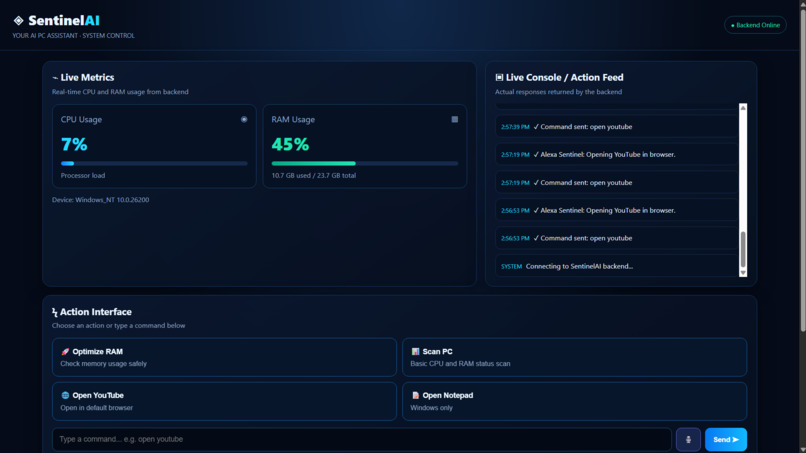
Task: Click the Backend Online status badge
Action: click(x=755, y=25)
